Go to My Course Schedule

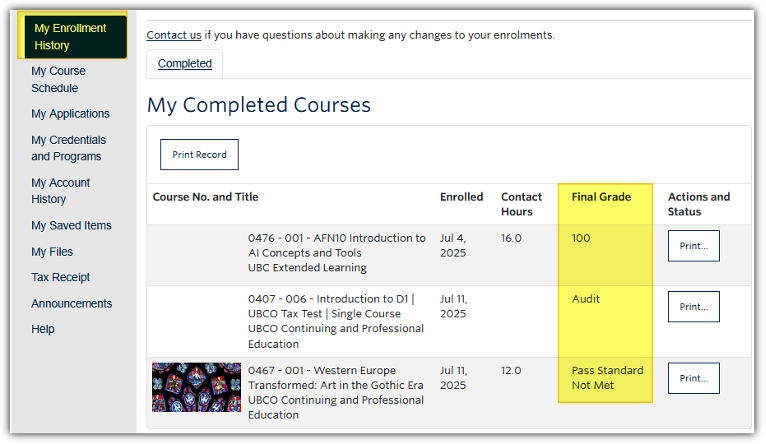pyautogui.click(x=58, y=80)
